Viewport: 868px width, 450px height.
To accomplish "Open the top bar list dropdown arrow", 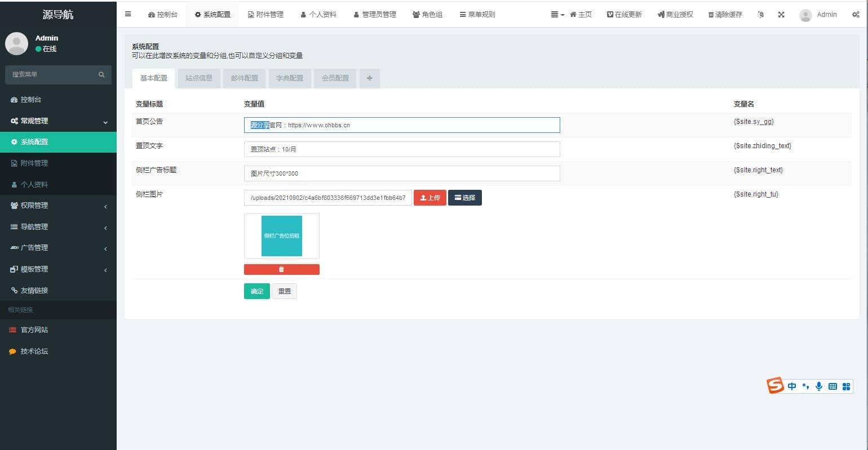I will point(557,15).
